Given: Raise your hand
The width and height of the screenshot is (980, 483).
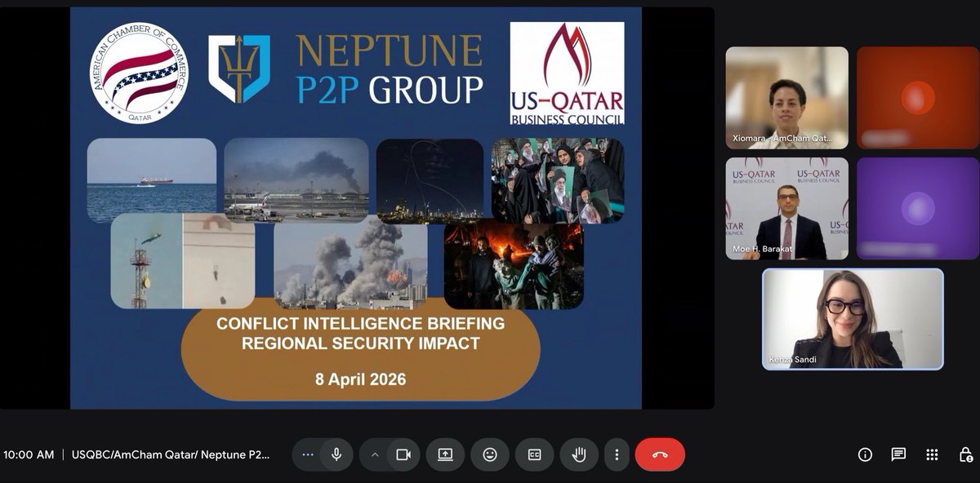Looking at the screenshot, I should coord(579,454).
